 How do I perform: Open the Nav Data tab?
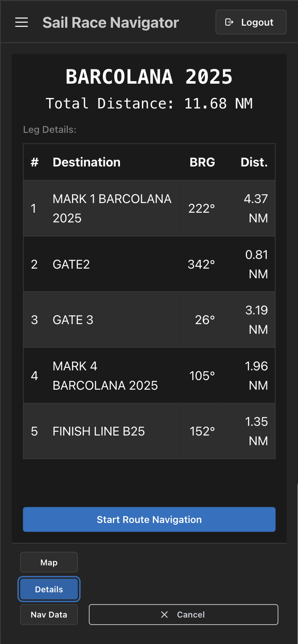[x=49, y=615]
